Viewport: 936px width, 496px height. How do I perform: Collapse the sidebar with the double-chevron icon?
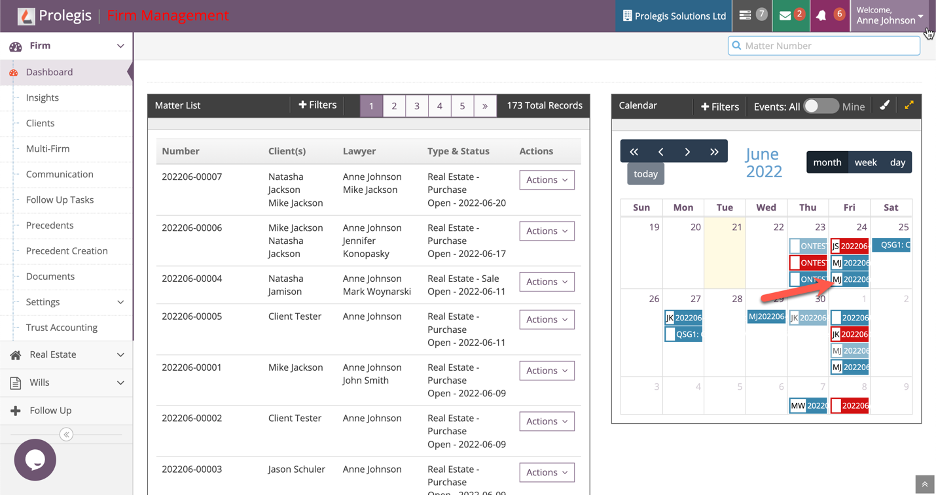pos(66,434)
